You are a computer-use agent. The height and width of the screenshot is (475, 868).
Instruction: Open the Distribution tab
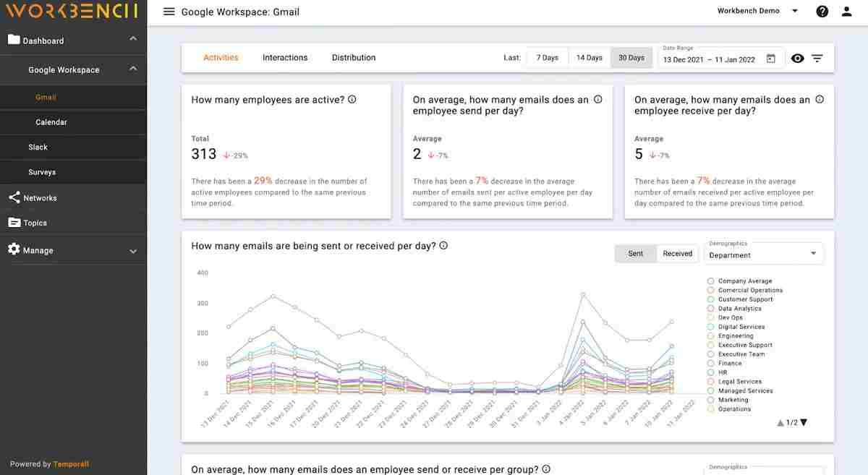pos(354,58)
